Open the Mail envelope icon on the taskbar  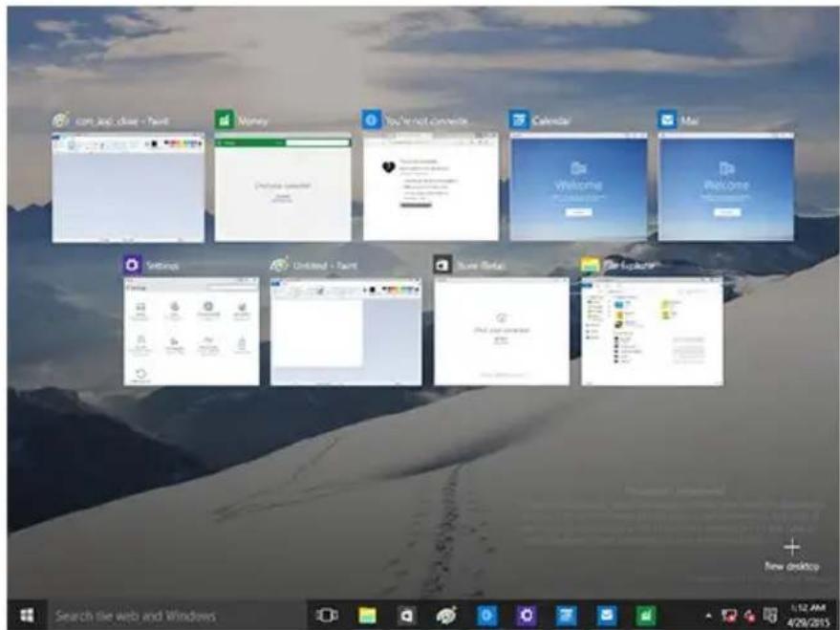[607, 616]
